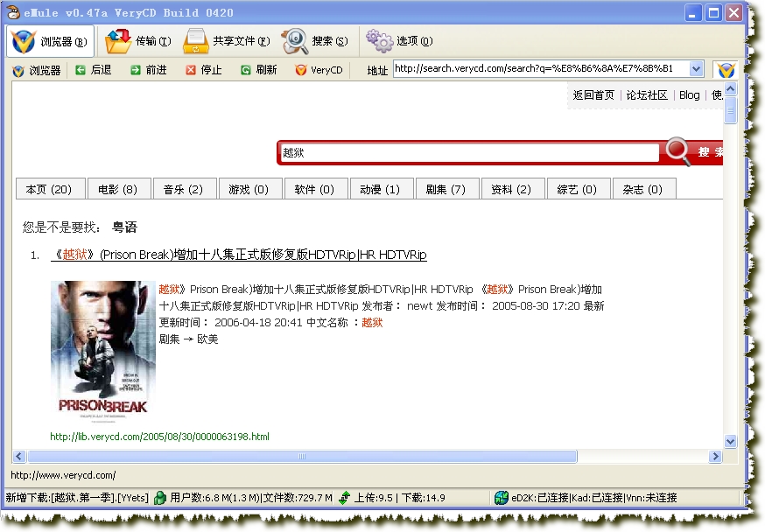This screenshot has width=765, height=532.
Task: Select the 音乐 (2) tab
Action: coord(184,189)
